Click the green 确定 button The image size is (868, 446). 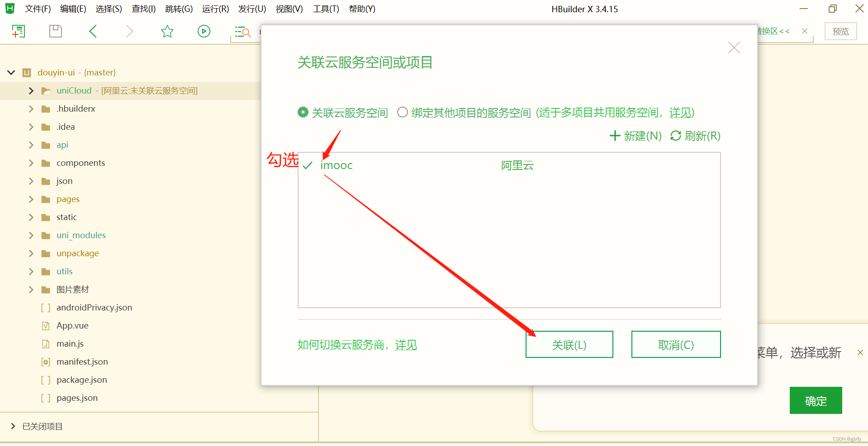point(816,400)
